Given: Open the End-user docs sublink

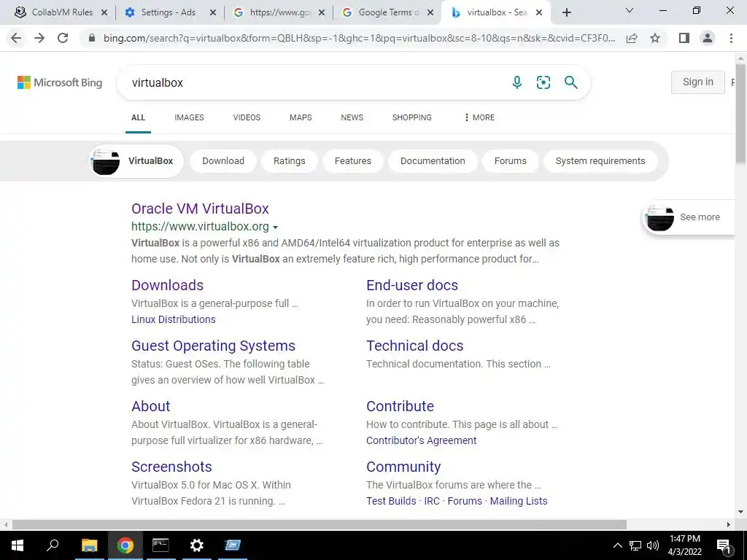Looking at the screenshot, I should click(x=412, y=285).
